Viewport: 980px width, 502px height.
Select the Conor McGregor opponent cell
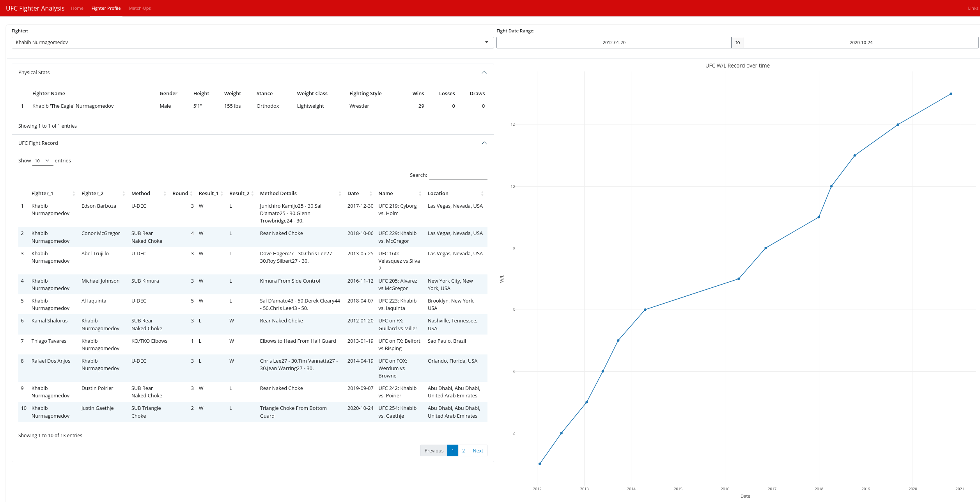pos(101,233)
